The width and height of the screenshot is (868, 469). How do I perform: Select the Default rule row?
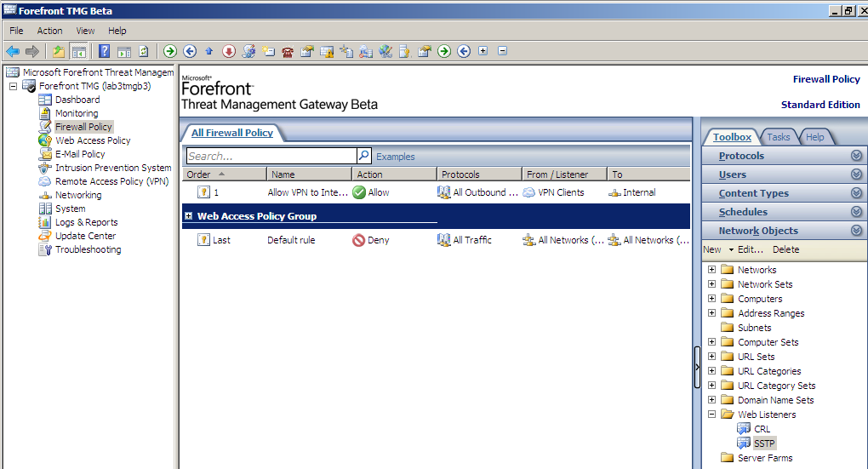[x=436, y=240]
